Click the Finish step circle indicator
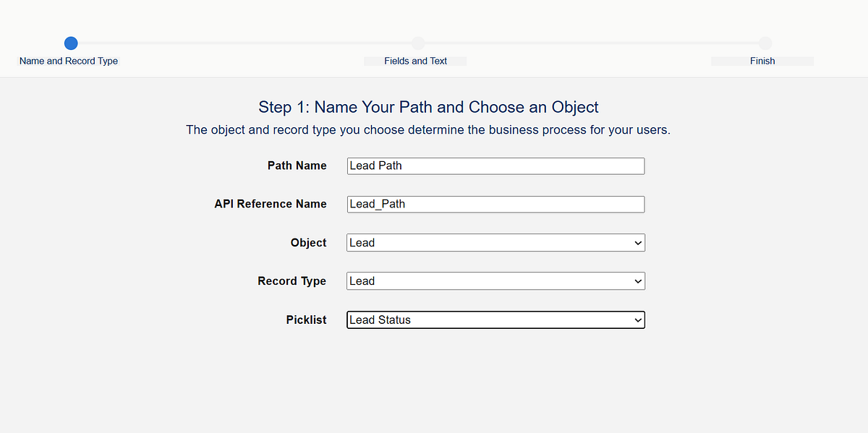Image resolution: width=868 pixels, height=433 pixels. tap(765, 43)
